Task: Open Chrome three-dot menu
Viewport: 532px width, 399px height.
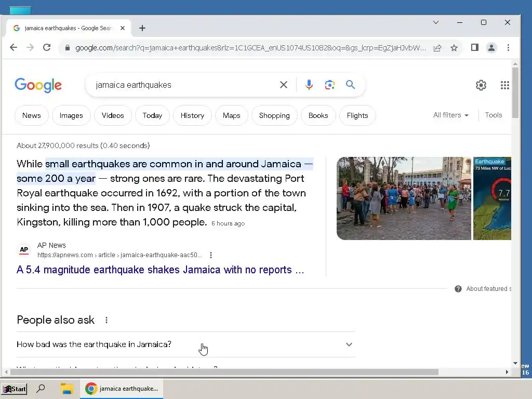Action: click(508, 47)
